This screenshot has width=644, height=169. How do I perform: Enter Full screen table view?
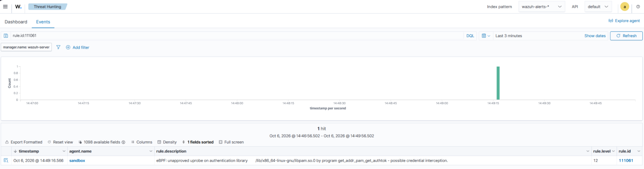pyautogui.click(x=231, y=142)
